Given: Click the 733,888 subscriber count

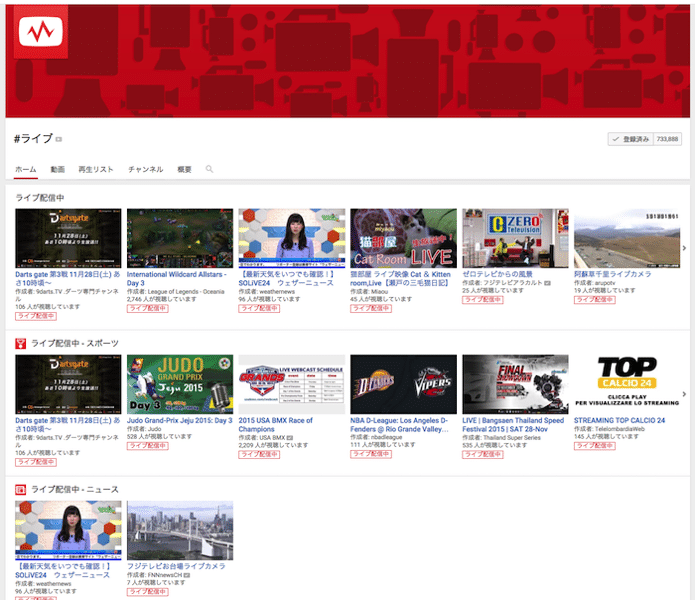Looking at the screenshot, I should click(x=667, y=139).
